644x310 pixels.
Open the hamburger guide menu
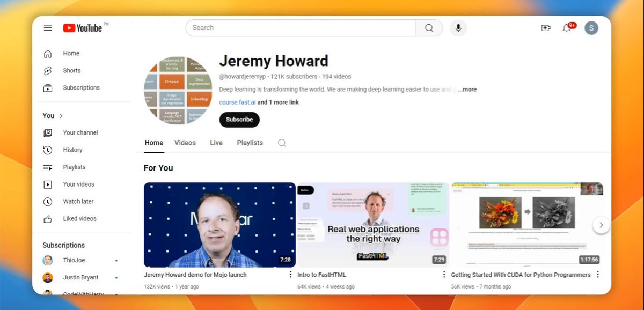point(48,28)
